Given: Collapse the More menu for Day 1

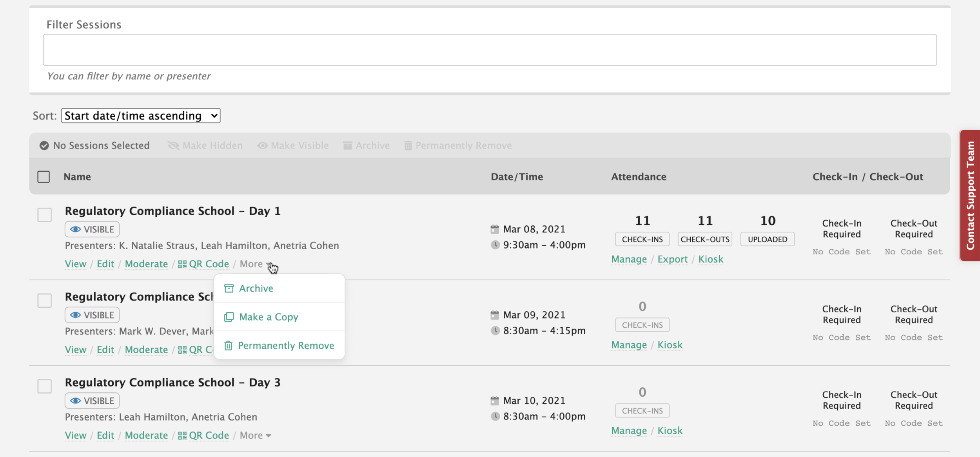Looking at the screenshot, I should (x=255, y=264).
